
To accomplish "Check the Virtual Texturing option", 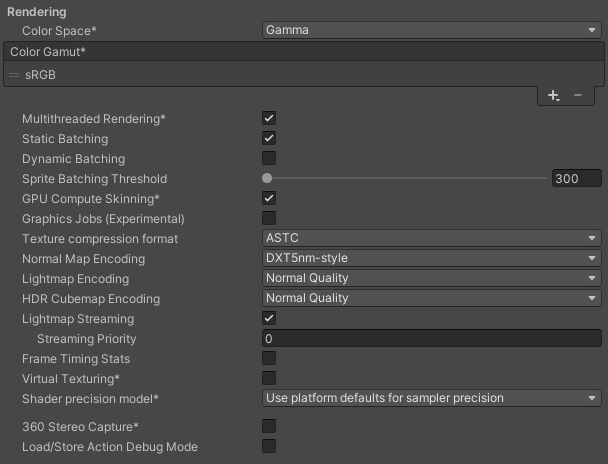I will click(x=269, y=379).
